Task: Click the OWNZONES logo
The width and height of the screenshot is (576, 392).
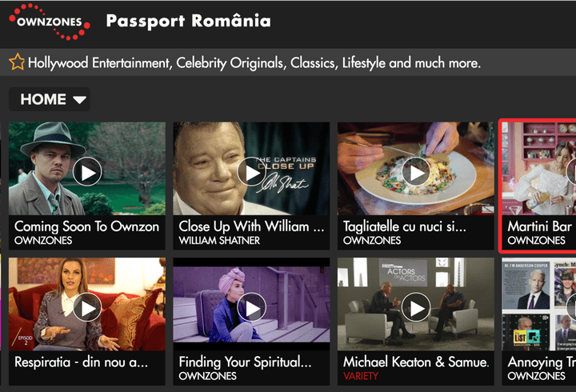Action: (x=50, y=22)
